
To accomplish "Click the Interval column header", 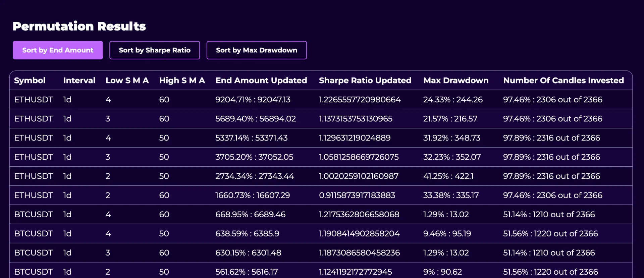I will click(79, 80).
